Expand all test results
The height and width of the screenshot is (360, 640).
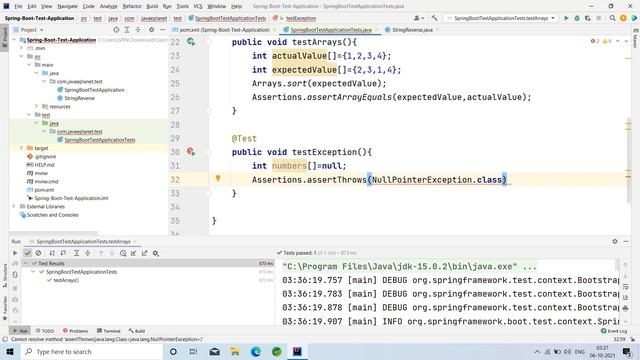click(76, 253)
